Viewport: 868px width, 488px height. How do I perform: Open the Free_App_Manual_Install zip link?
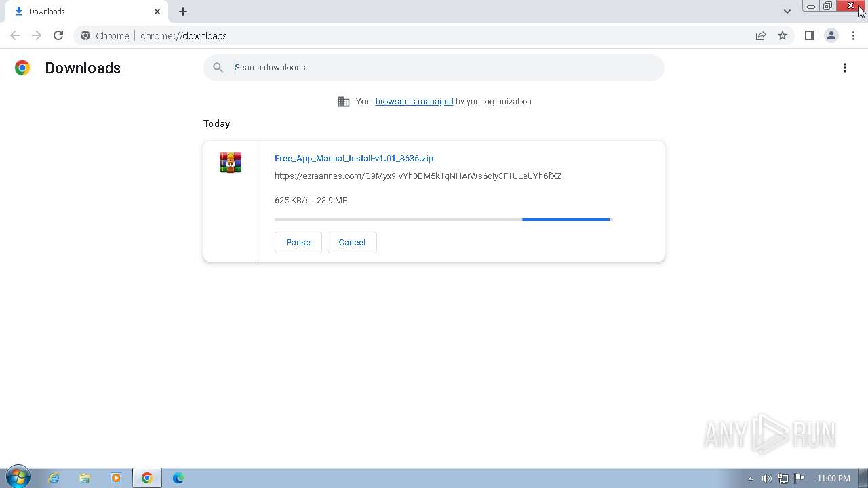354,158
